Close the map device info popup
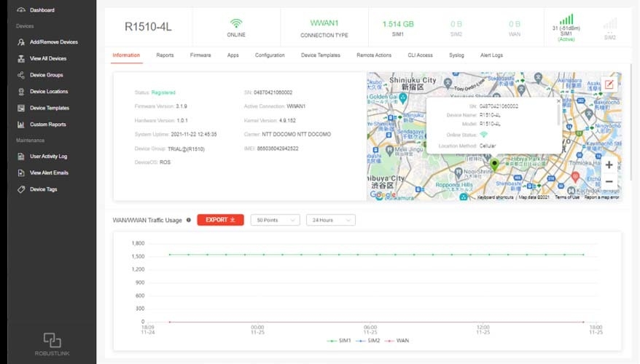 (x=558, y=101)
